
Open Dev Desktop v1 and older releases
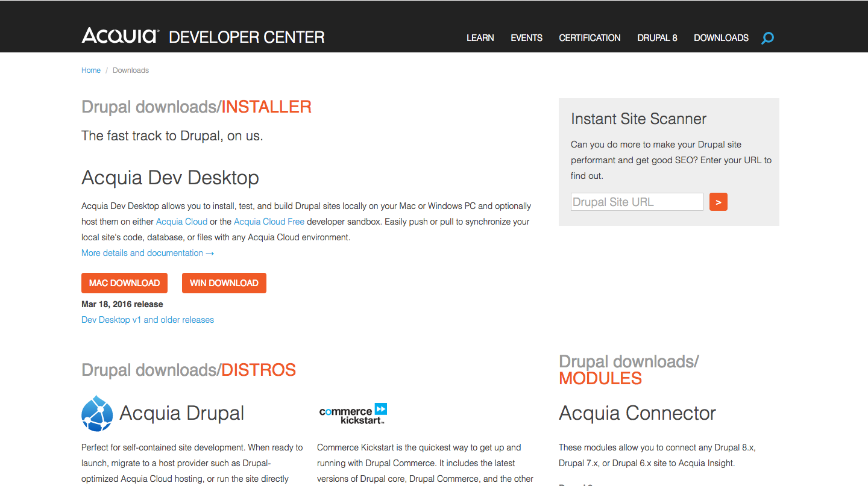pyautogui.click(x=148, y=320)
